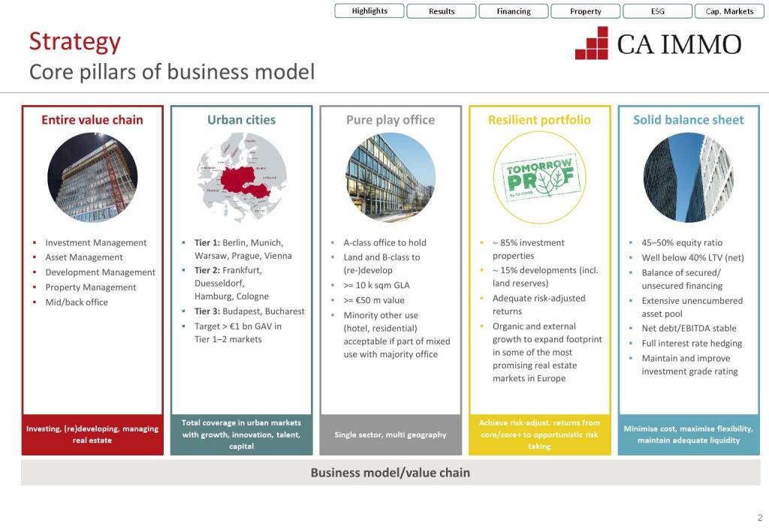Screen dimensions: 769x532
Task: Open the Highlights tab
Action: pyautogui.click(x=369, y=11)
